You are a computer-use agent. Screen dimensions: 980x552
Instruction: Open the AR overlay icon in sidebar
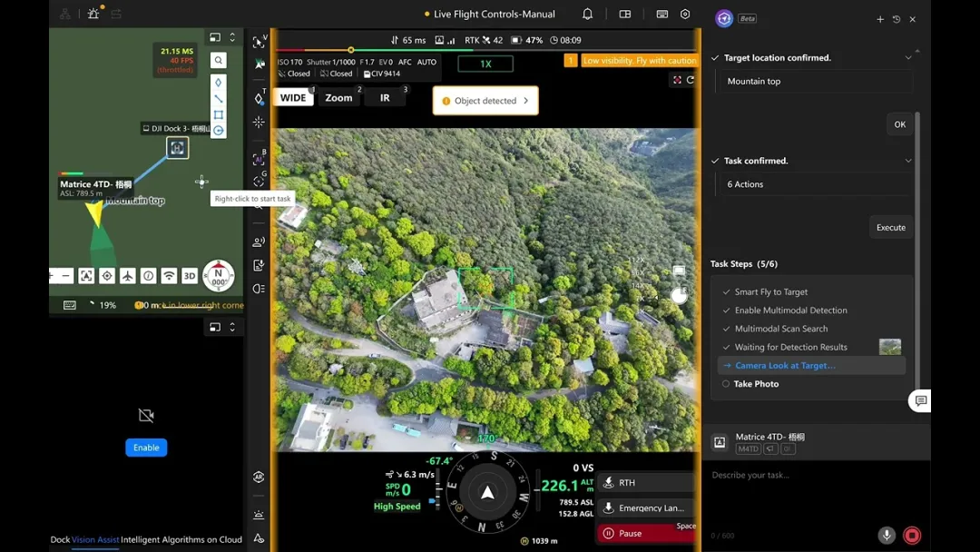click(259, 477)
